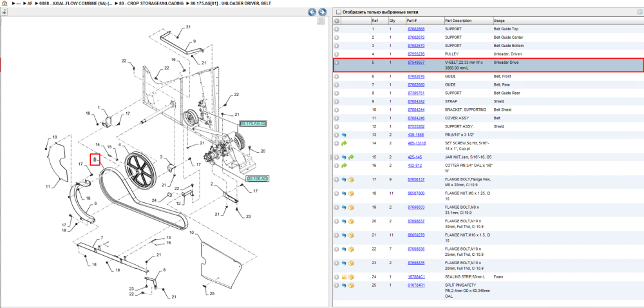Add PULLEY row 4 using its plus icon
This screenshot has width=644, height=308.
point(336,54)
